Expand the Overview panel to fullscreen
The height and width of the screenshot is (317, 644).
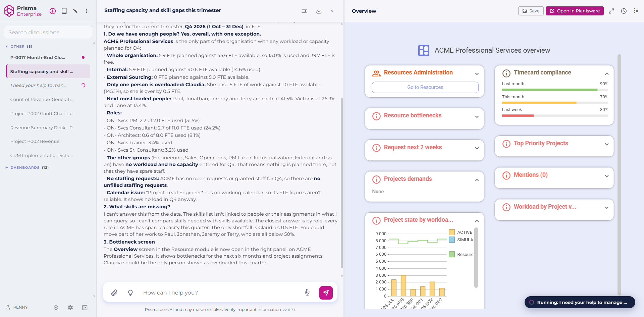[x=611, y=11]
